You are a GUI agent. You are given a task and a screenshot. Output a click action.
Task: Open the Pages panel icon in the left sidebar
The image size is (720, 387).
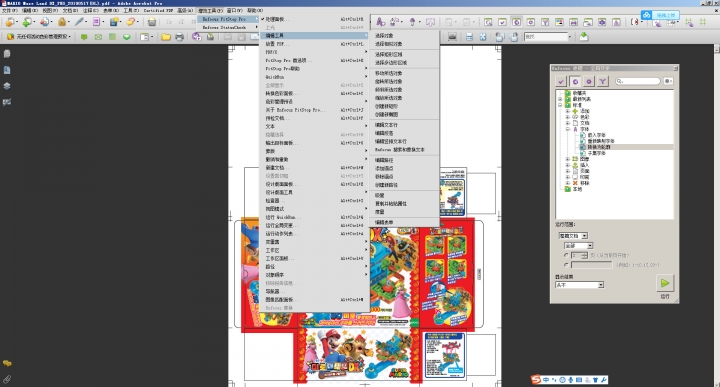[7, 54]
